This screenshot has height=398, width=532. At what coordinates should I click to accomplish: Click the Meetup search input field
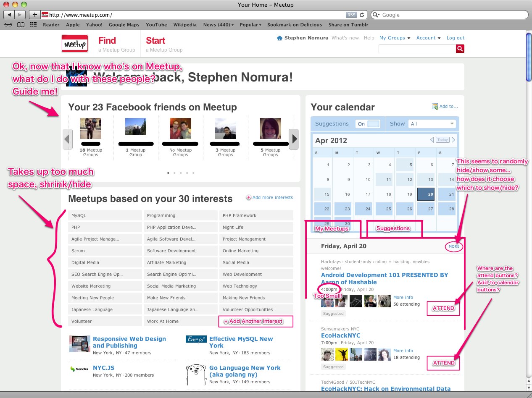click(x=417, y=49)
